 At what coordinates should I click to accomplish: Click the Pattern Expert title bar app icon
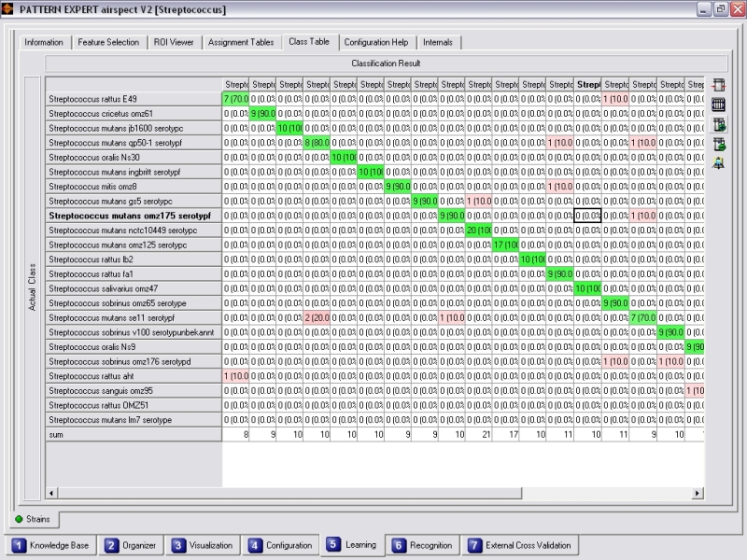[x=8, y=8]
